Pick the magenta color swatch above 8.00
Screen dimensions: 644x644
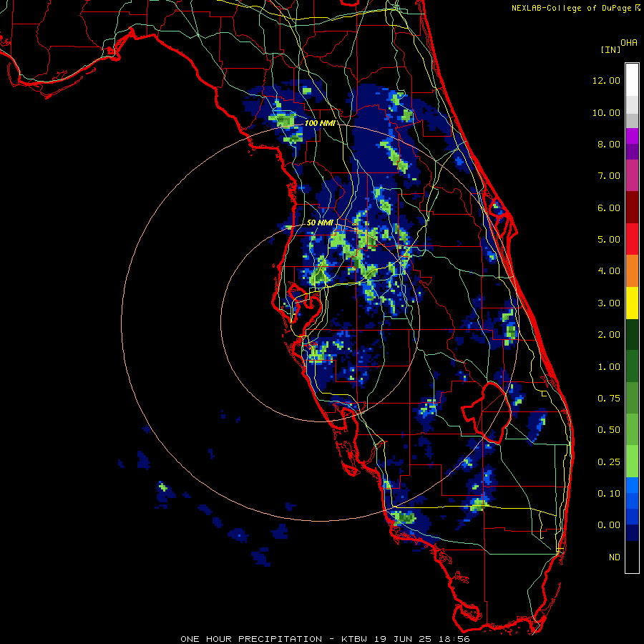(632, 136)
